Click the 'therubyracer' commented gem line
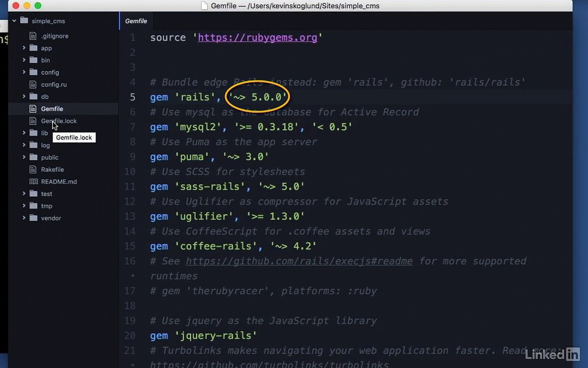This screenshot has width=588, height=368. [x=263, y=291]
